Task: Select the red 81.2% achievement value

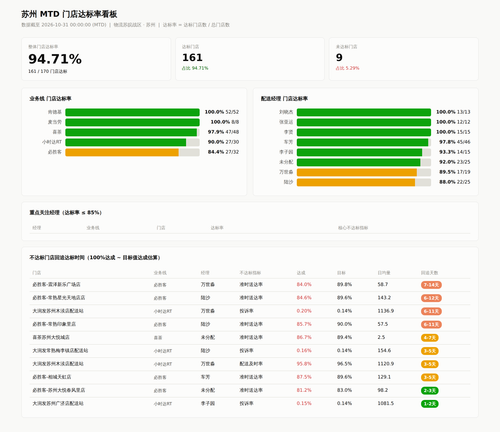Action: click(304, 390)
